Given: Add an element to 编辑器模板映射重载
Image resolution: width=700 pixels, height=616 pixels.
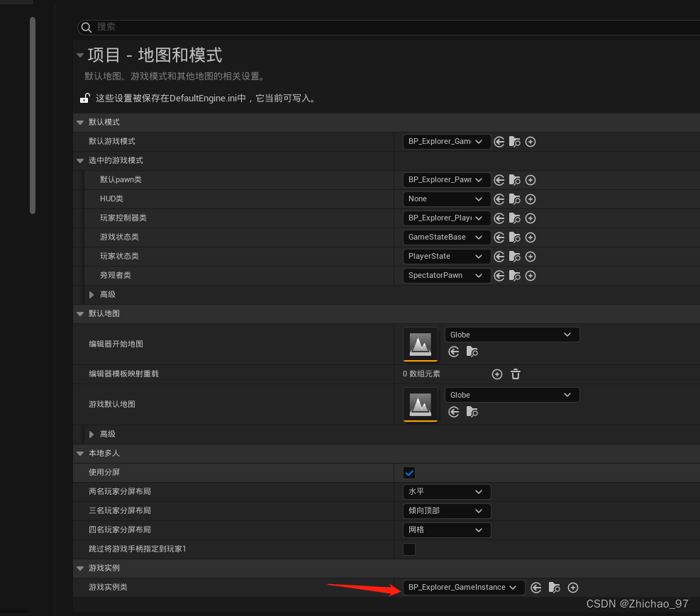Looking at the screenshot, I should coord(496,374).
